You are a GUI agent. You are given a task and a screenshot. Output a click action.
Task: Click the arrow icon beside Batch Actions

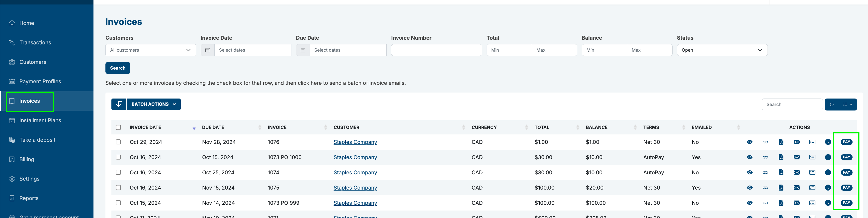click(x=119, y=104)
